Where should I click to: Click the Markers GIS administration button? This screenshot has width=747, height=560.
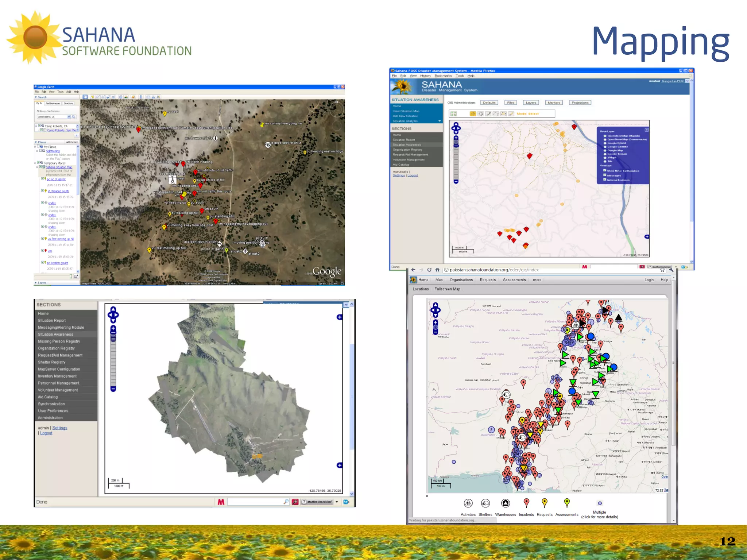(x=554, y=103)
